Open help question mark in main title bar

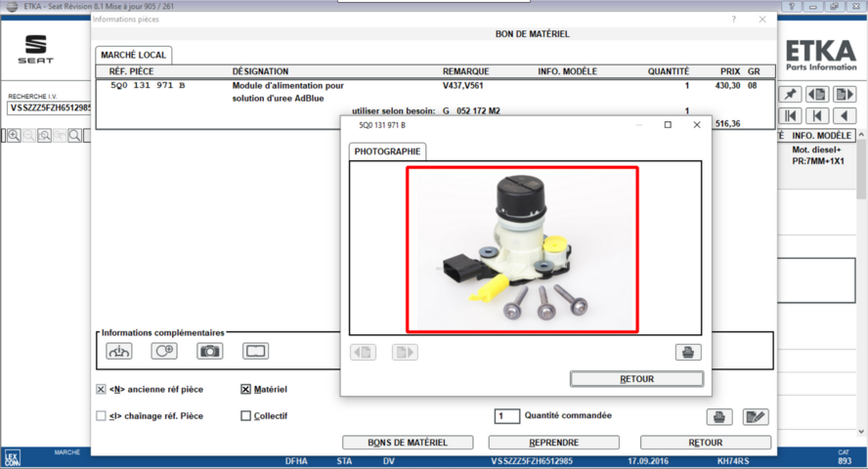(x=792, y=6)
